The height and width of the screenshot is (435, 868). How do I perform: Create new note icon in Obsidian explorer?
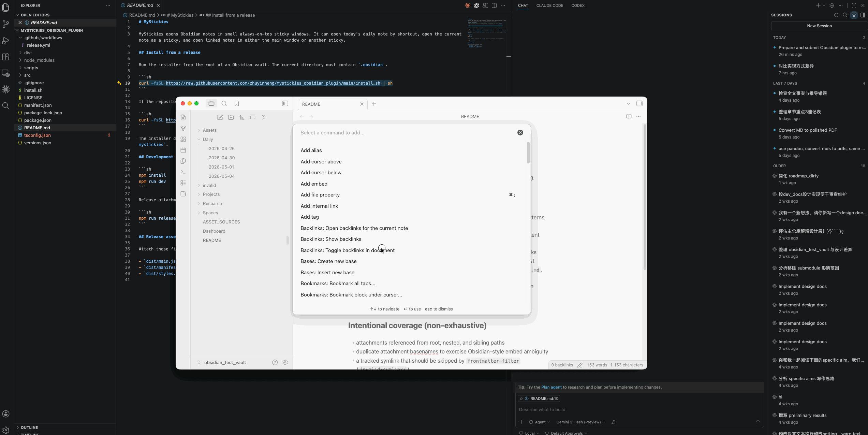coord(220,117)
